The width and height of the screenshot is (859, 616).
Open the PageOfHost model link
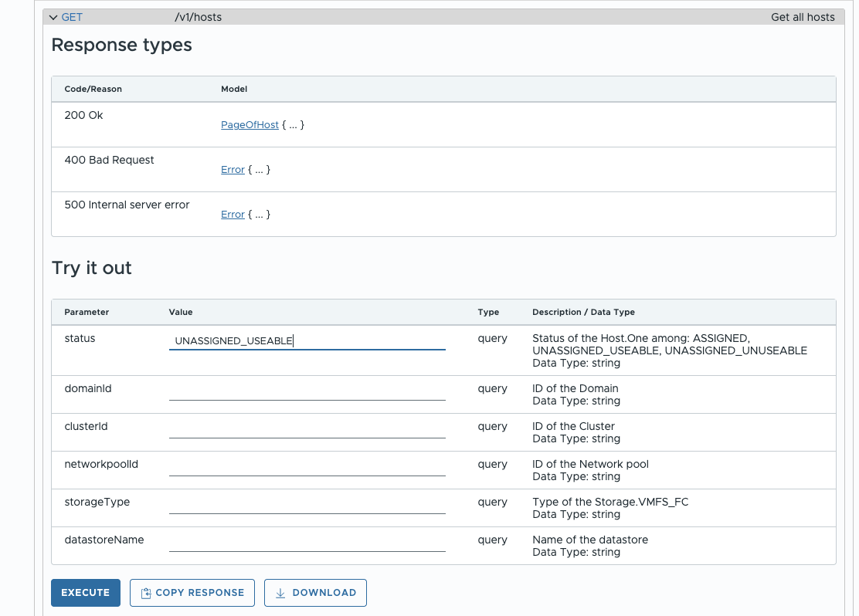pyautogui.click(x=250, y=125)
